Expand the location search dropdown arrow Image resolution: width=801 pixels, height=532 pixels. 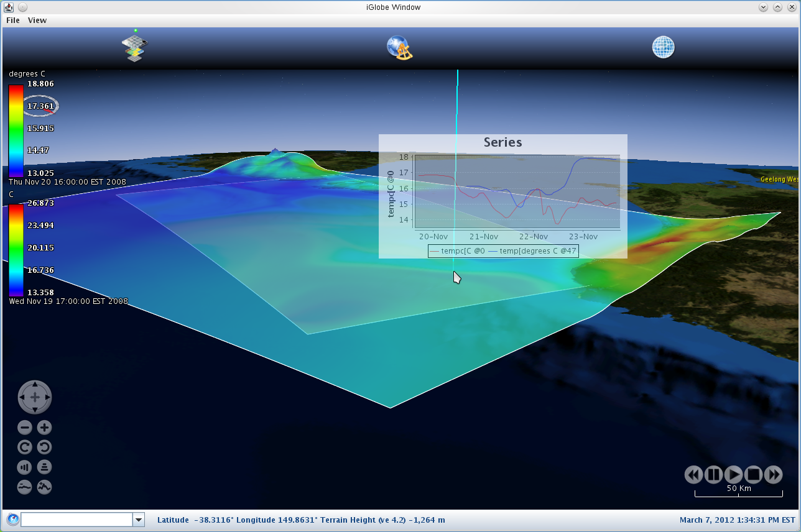[x=139, y=520]
